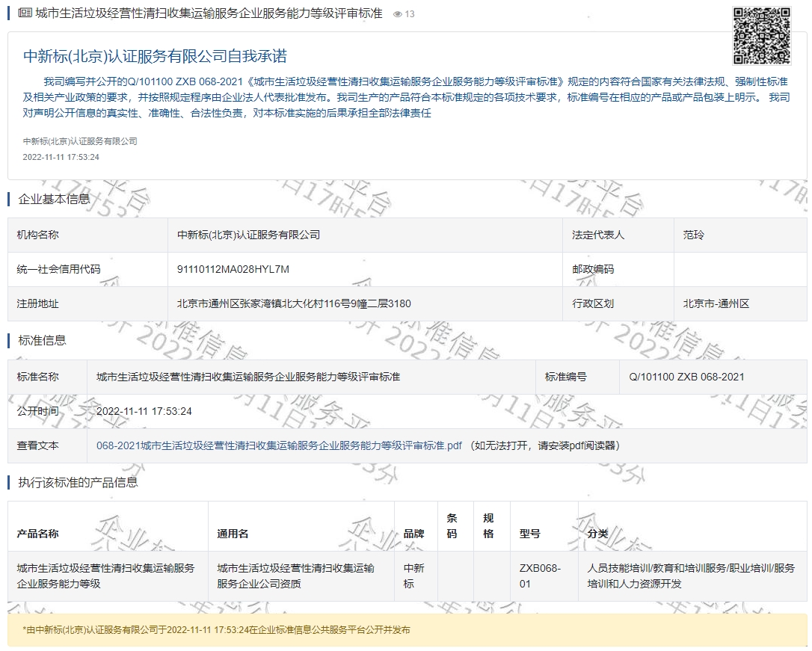Click standard number Q/101100 ZXB 068-2021 in table
Screen dimensions: 812x651
pyautogui.click(x=686, y=377)
